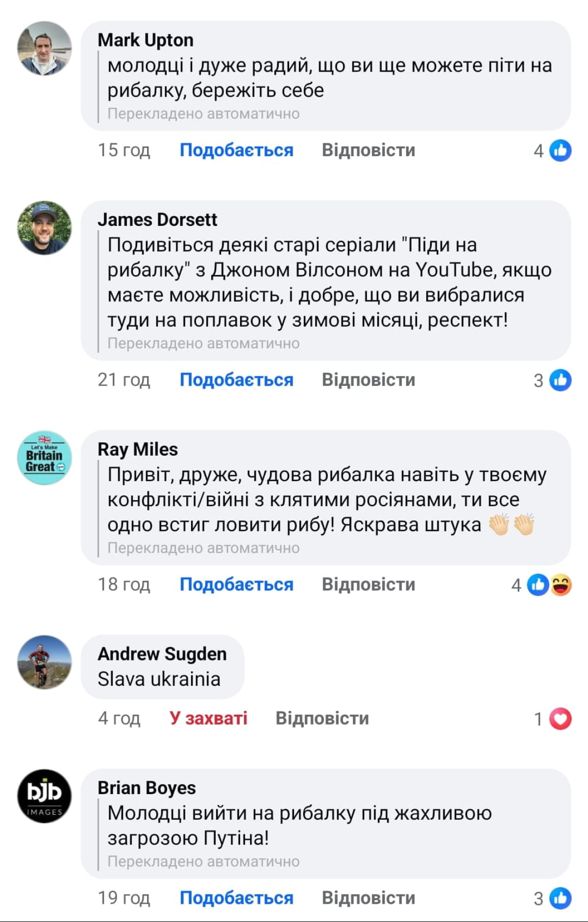This screenshot has height=922, width=588.
Task: Remove love reaction "У захваті" on Sugden's comment
Action: 208,718
